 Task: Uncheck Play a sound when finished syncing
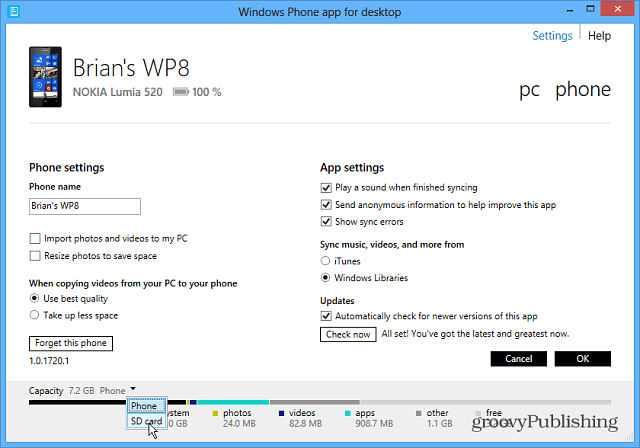(326, 188)
